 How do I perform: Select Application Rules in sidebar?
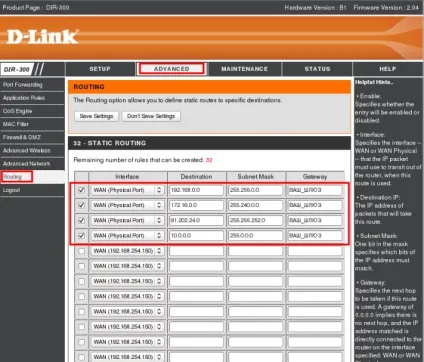click(24, 98)
